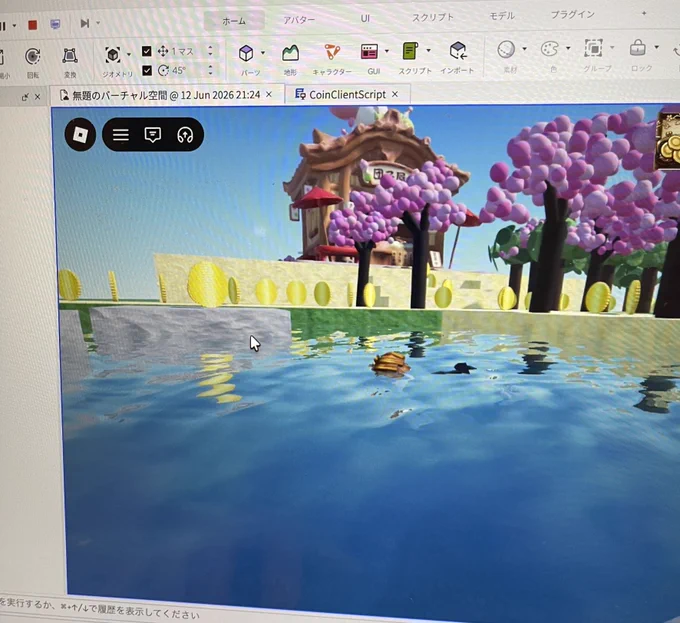Select the Transform (変換) tool
680x623 pixels.
[x=70, y=56]
